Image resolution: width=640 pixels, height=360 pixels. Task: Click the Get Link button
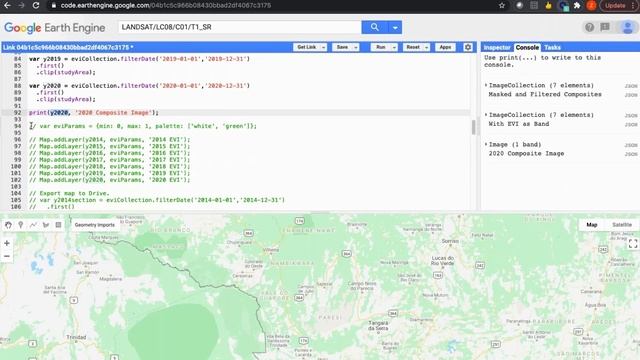307,47
